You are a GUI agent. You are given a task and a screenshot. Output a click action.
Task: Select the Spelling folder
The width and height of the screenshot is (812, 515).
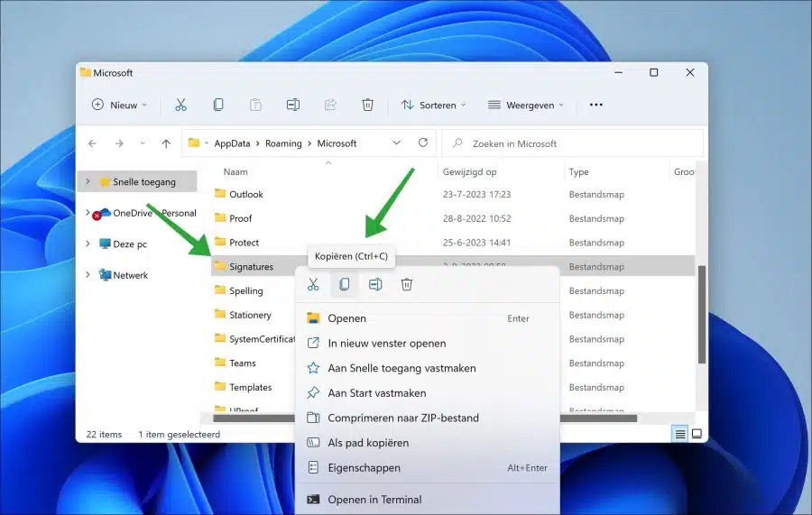point(246,291)
